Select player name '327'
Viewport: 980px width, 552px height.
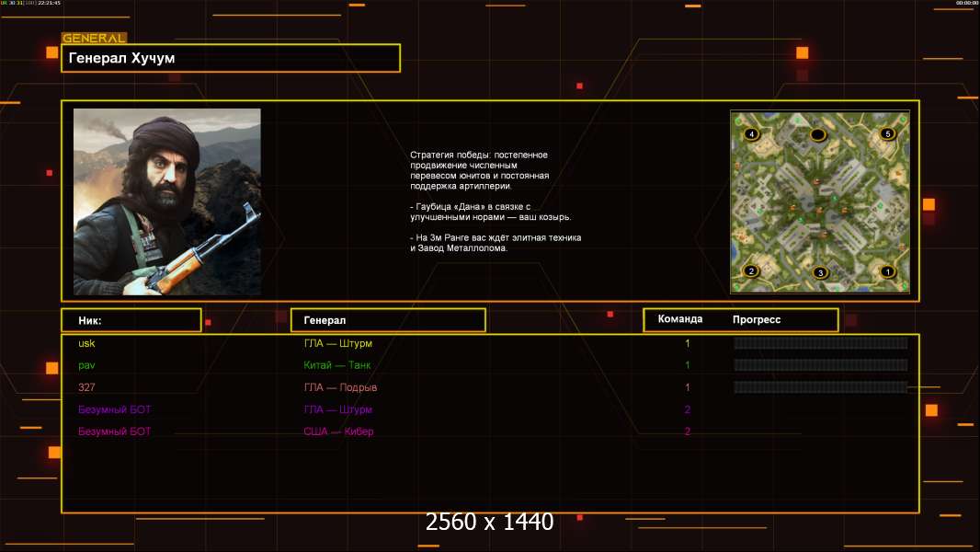click(x=86, y=387)
